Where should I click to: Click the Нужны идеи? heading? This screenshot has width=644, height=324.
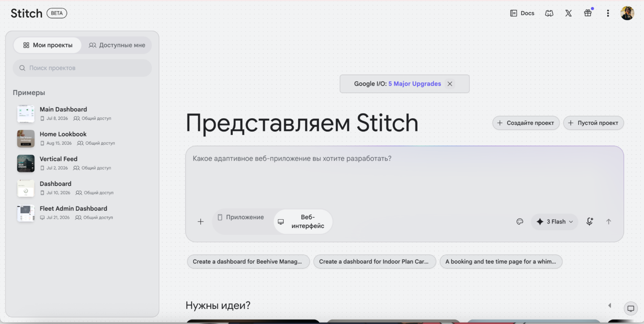[218, 305]
